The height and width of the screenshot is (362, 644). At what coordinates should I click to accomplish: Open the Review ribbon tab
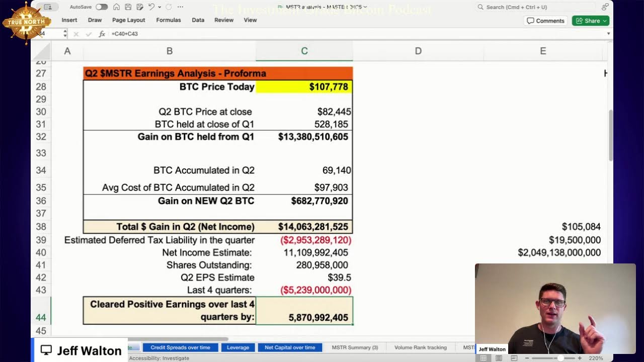[x=224, y=20]
